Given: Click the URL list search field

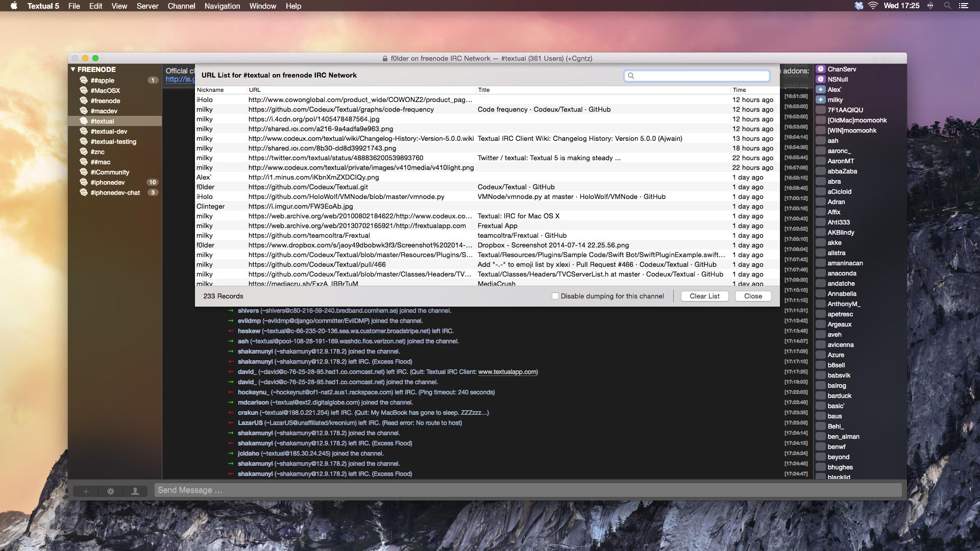Looking at the screenshot, I should [697, 76].
